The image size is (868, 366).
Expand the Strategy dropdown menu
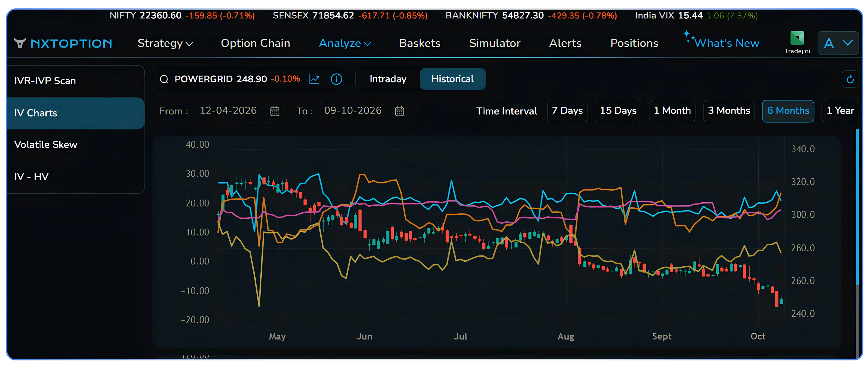pyautogui.click(x=165, y=43)
